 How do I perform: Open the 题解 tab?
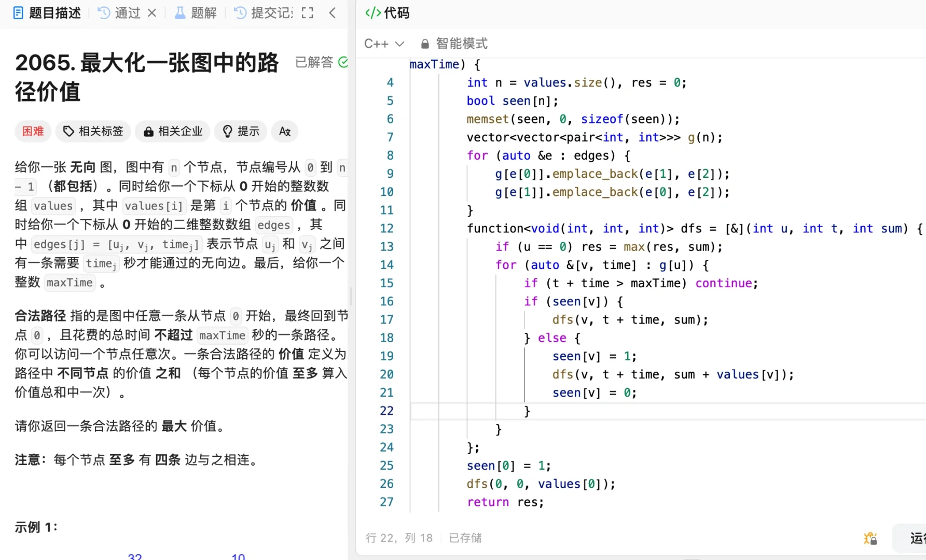196,13
